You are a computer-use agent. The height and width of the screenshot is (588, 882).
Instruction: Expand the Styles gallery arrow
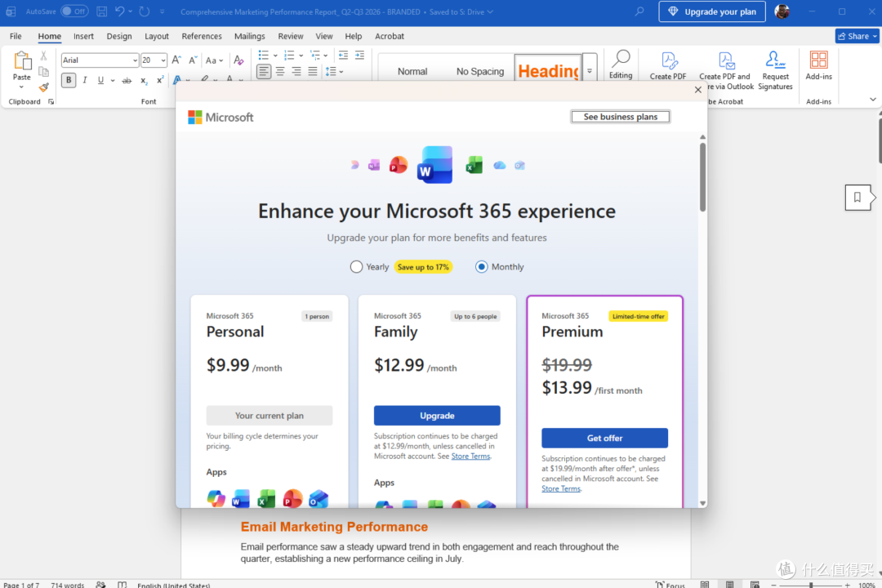coord(590,71)
